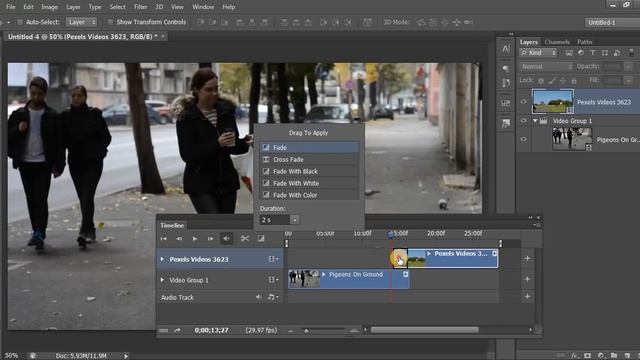Hide the Pigeons On Ground layer
This screenshot has width=640, height=360.
[x=524, y=139]
